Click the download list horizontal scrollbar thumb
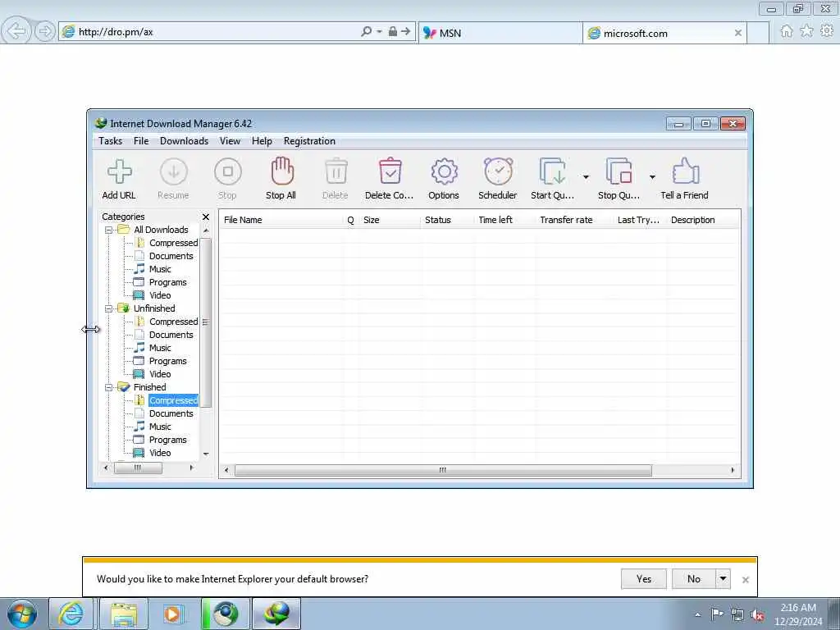The width and height of the screenshot is (840, 630). (443, 470)
